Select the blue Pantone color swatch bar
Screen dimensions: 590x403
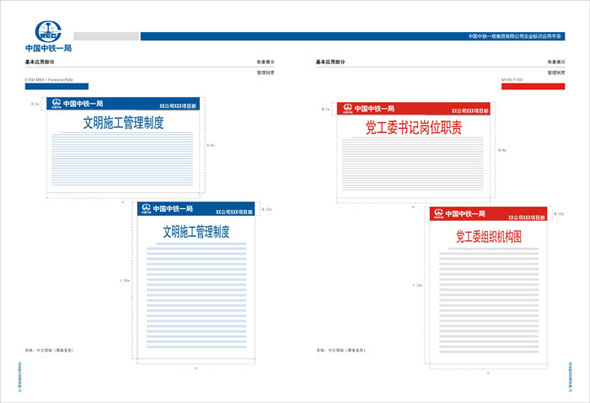pos(57,87)
